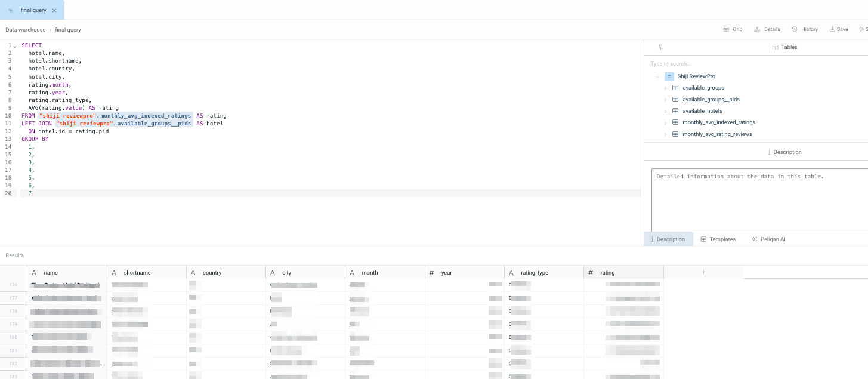Expand the available_groups table
868x379 pixels.
tap(665, 88)
